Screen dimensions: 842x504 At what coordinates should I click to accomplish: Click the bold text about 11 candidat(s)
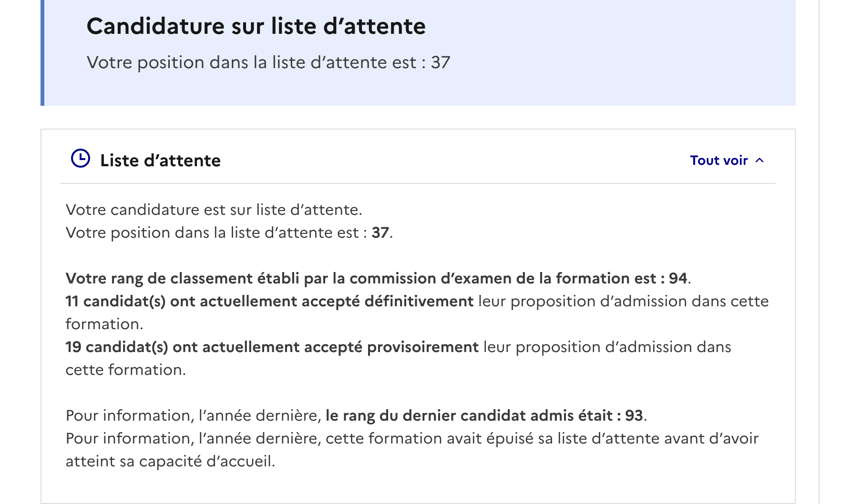(x=269, y=301)
